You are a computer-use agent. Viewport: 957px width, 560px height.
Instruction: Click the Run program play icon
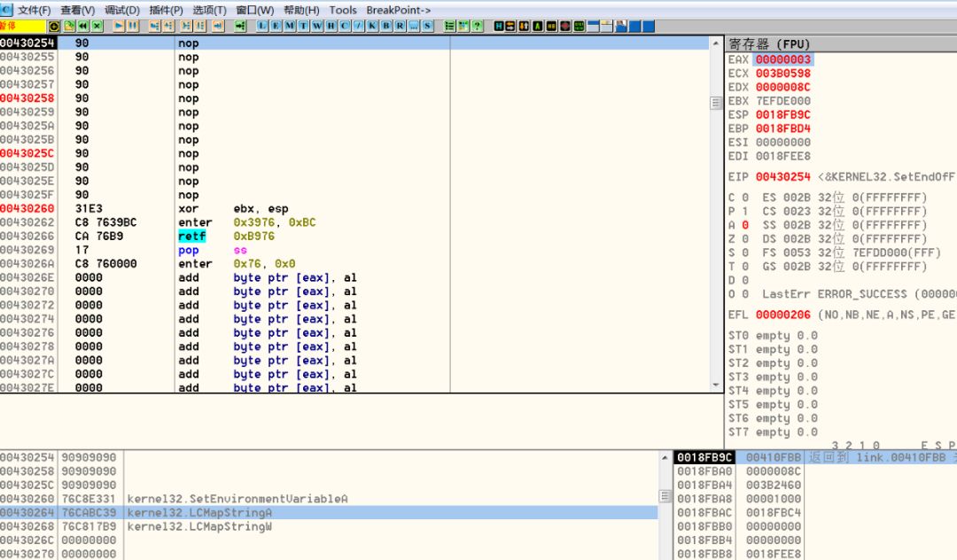click(x=119, y=27)
